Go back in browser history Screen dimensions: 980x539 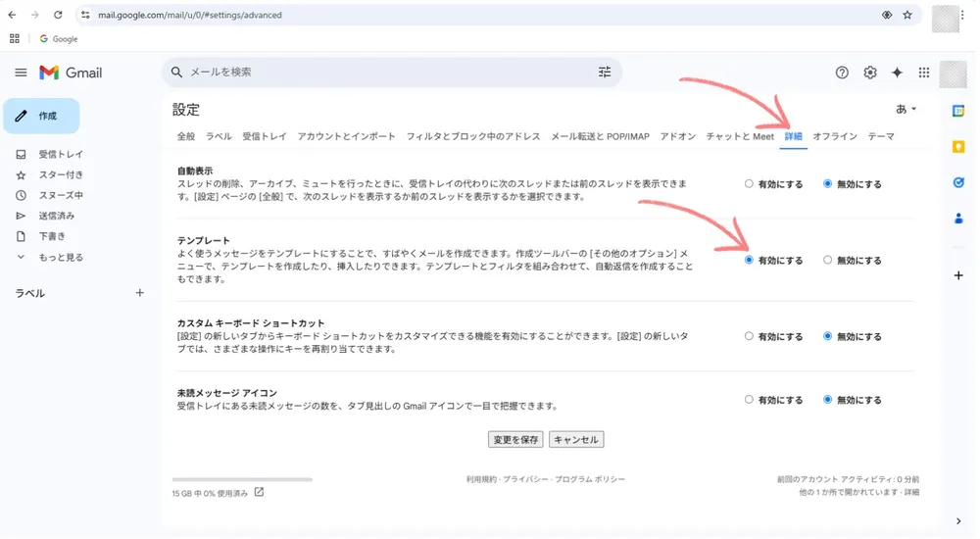[13, 15]
